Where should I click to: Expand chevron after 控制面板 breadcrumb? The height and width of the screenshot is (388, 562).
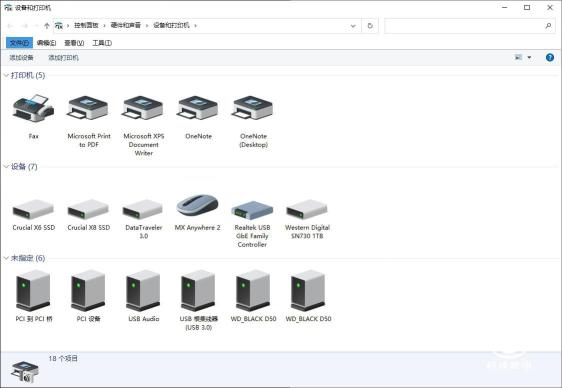(x=104, y=26)
